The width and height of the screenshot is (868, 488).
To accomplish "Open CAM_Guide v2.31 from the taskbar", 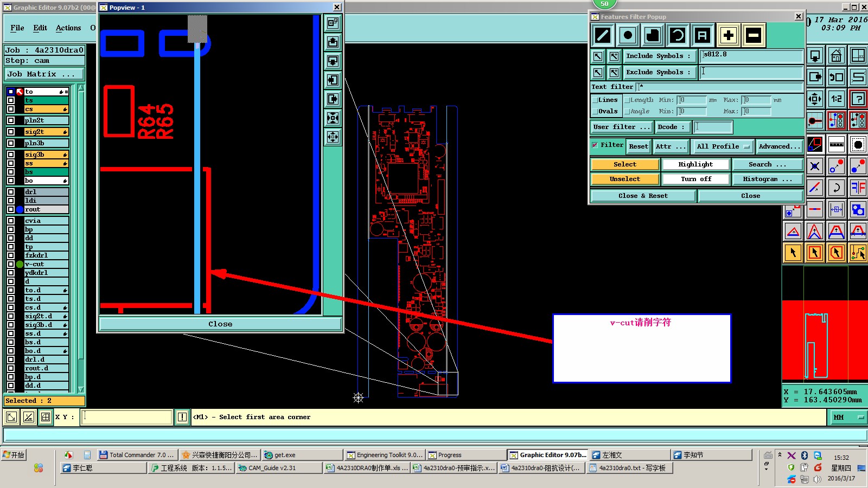I will (x=279, y=468).
